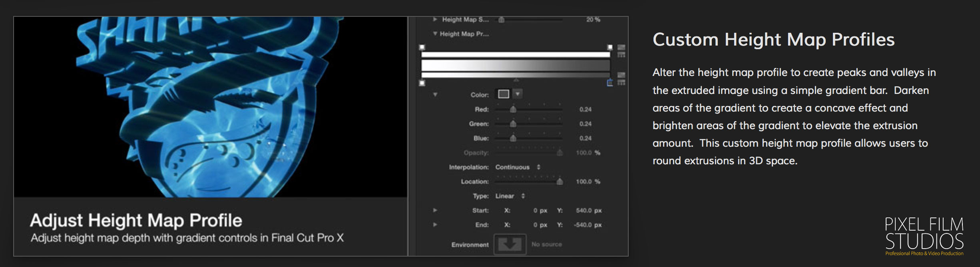Expand the Start parameter disclosure triangle
Image resolution: width=980 pixels, height=267 pixels.
[x=435, y=210]
